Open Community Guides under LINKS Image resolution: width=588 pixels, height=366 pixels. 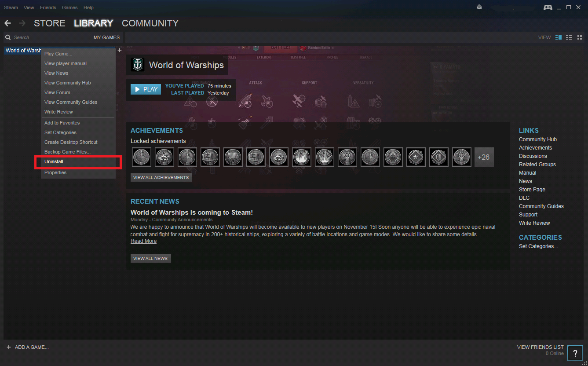(x=541, y=206)
